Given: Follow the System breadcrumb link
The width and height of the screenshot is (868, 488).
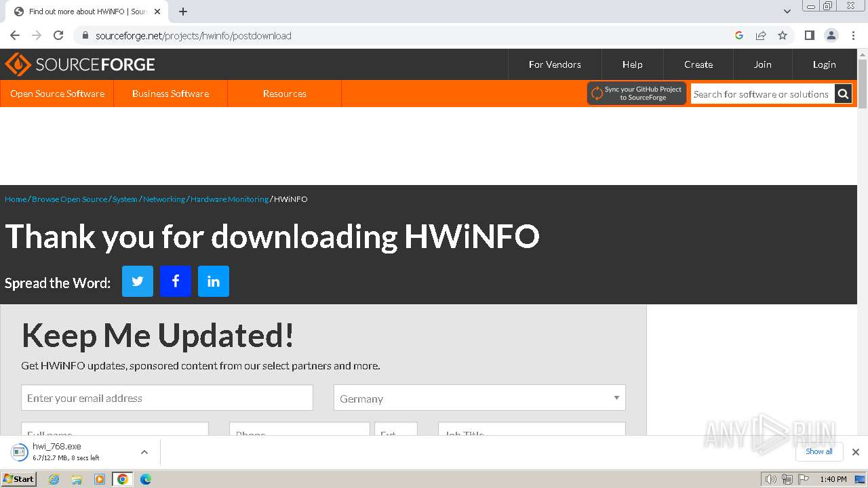Looking at the screenshot, I should (x=125, y=199).
